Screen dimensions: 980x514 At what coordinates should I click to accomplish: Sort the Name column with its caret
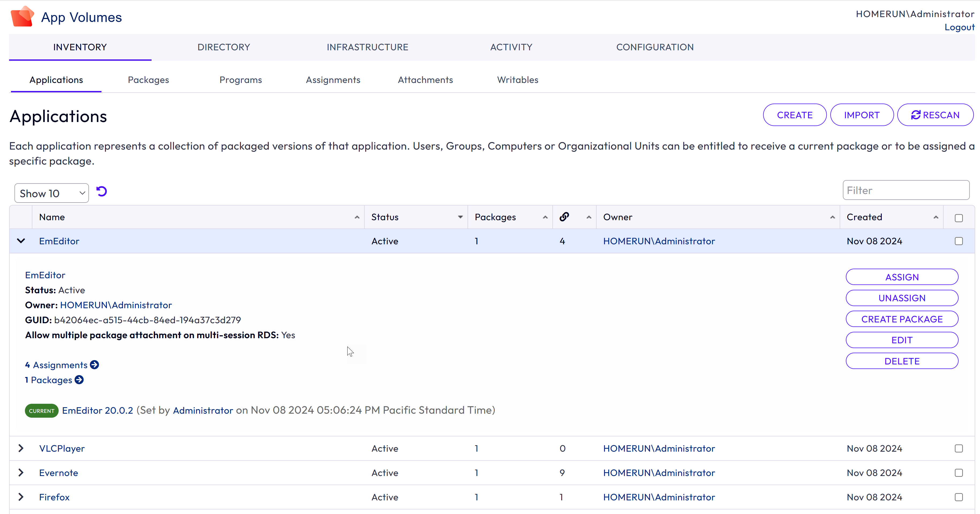pyautogui.click(x=357, y=217)
